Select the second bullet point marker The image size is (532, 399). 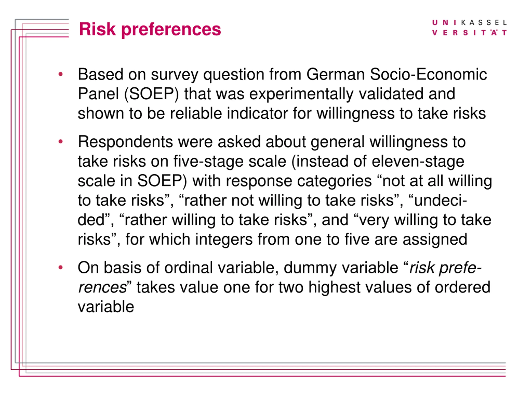tap(61, 142)
